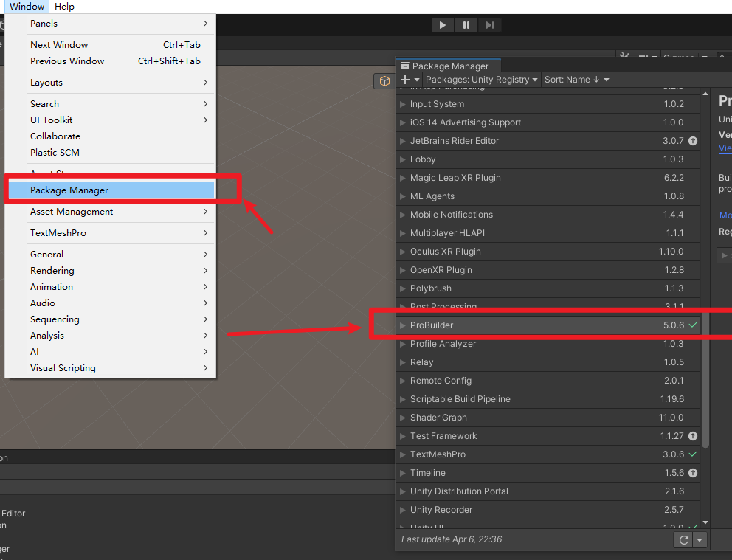The height and width of the screenshot is (560, 732).
Task: Select the Unity Recorder package row
Action: click(548, 510)
